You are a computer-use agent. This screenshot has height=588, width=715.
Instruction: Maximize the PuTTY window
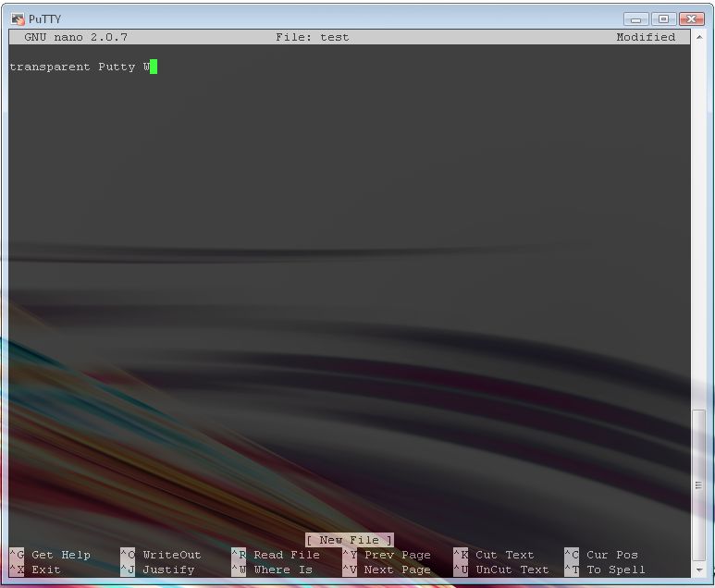(x=662, y=18)
